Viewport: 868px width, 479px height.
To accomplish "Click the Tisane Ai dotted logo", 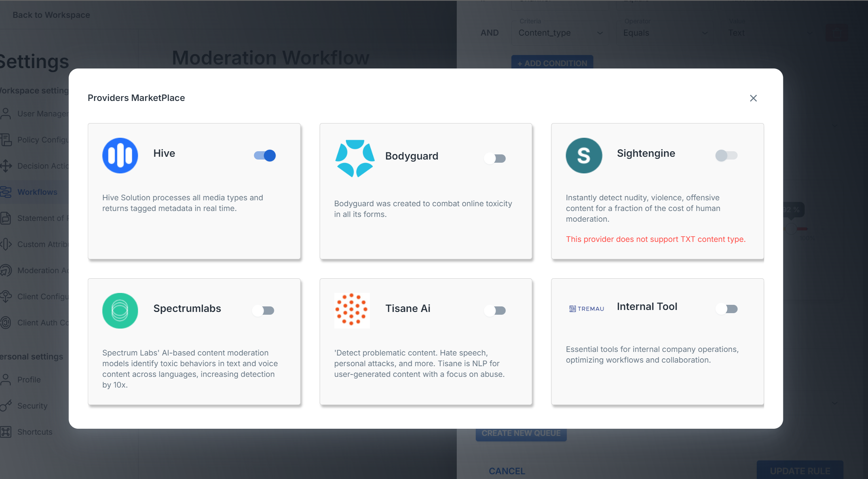I will (352, 311).
